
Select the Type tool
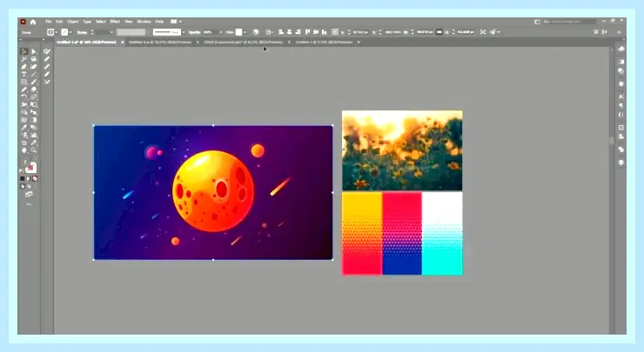[x=24, y=74]
